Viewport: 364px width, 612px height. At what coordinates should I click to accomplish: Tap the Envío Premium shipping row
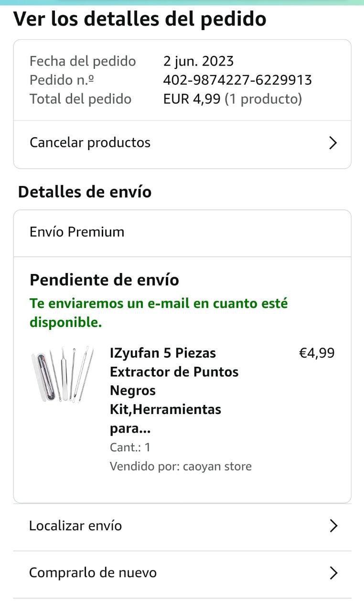click(77, 232)
